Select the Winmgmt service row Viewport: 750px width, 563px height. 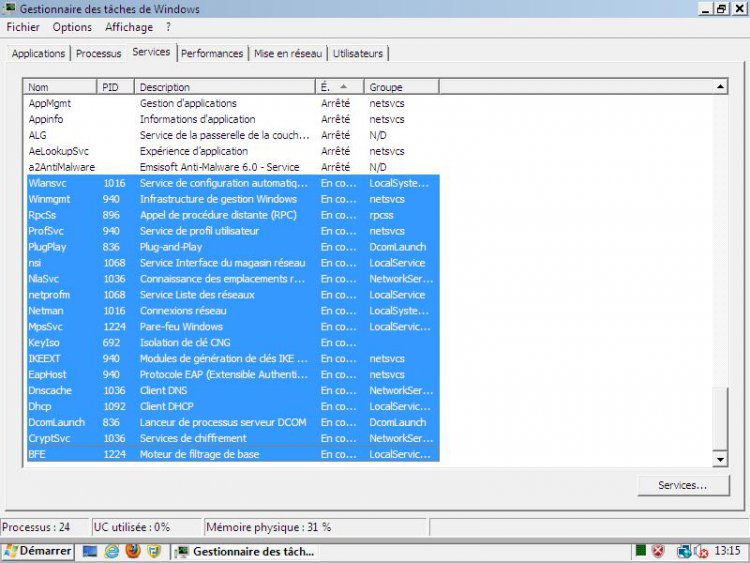232,199
